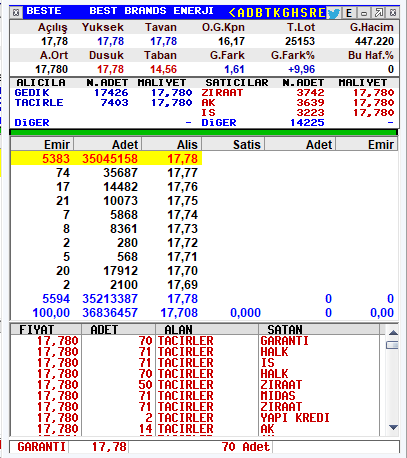Select the highlighted 17,78 bid price

[x=183, y=159]
